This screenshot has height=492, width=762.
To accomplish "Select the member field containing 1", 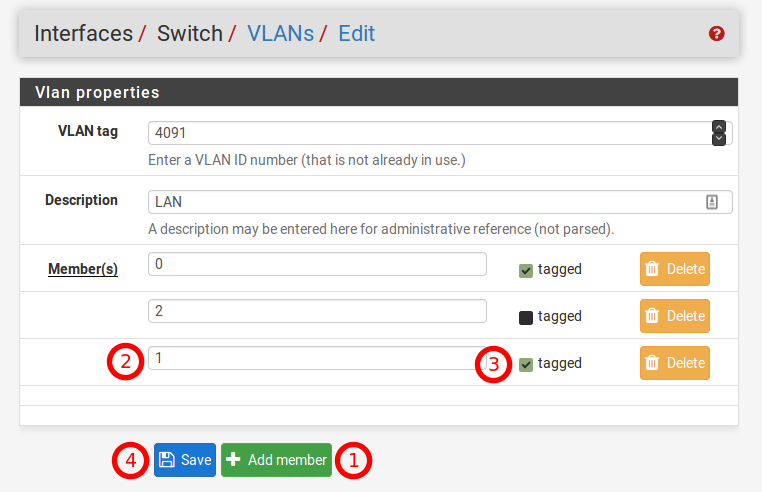I will click(317, 358).
